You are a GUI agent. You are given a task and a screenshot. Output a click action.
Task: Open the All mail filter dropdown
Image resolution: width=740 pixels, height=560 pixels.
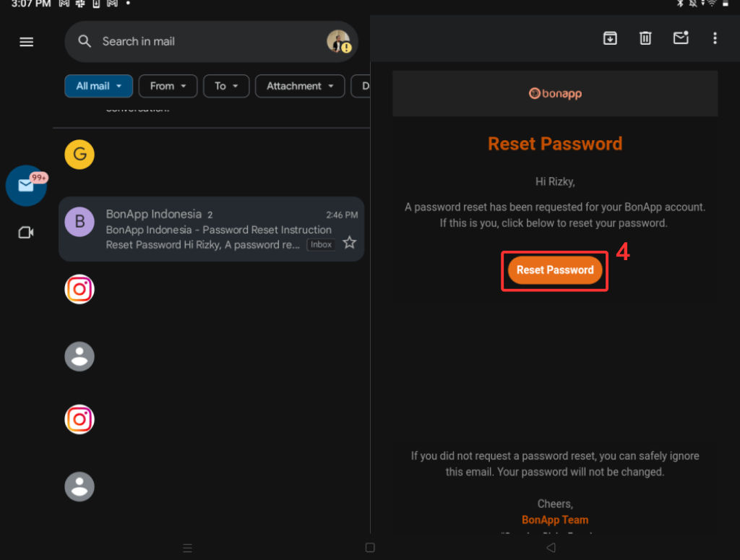[x=98, y=86]
